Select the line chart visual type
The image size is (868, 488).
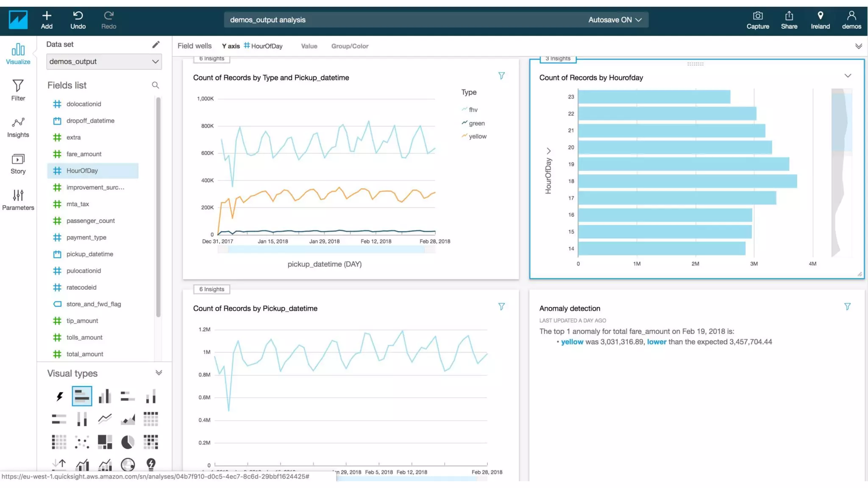[105, 419]
